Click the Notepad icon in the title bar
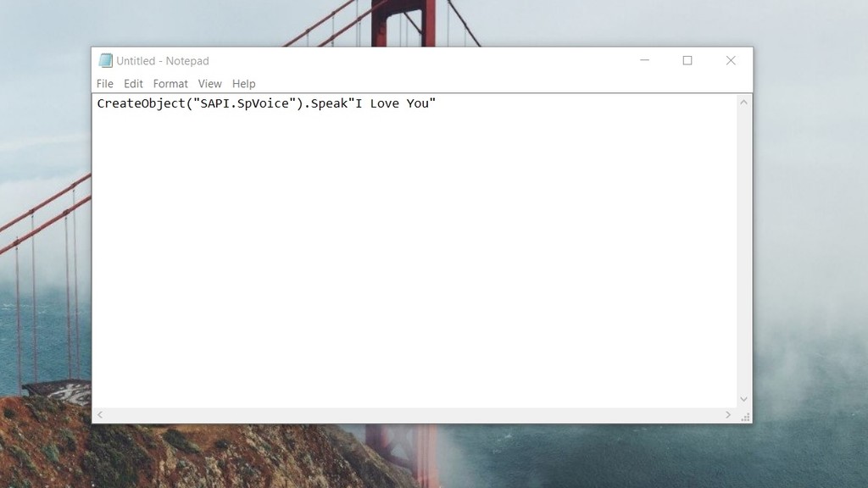The height and width of the screenshot is (488, 868). [x=105, y=60]
